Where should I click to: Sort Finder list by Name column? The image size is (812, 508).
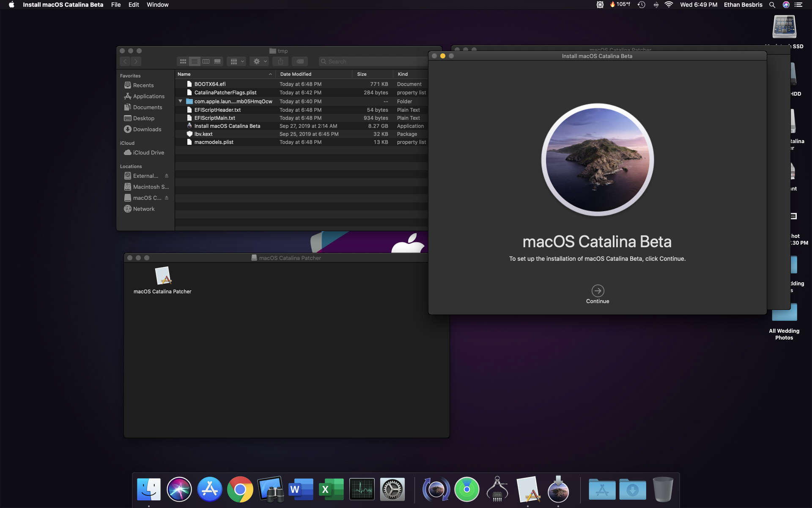click(225, 74)
